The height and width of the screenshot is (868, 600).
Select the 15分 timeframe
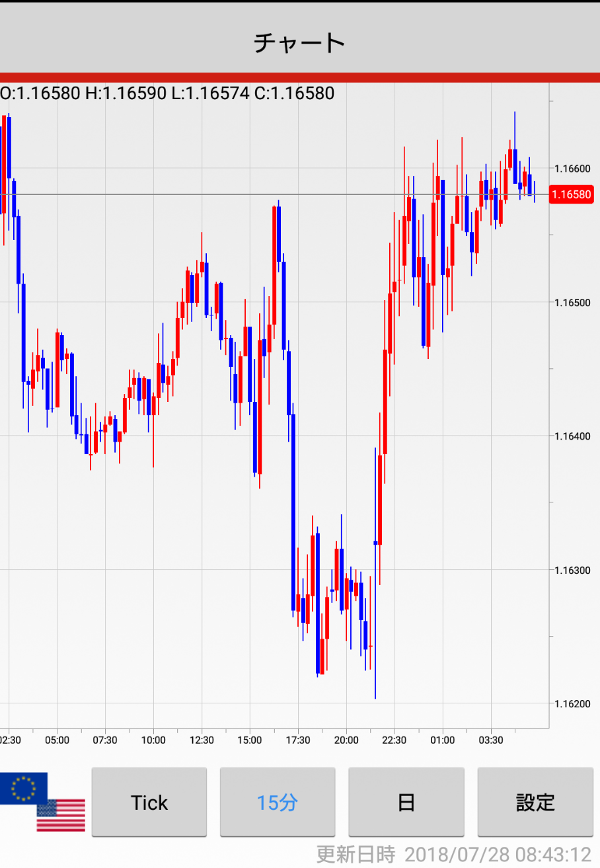tap(278, 803)
